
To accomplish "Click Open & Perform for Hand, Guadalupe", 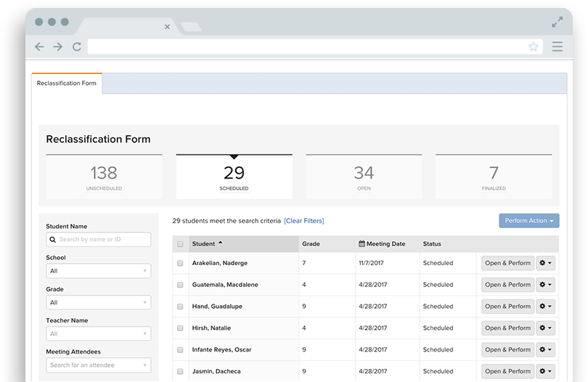I will pyautogui.click(x=507, y=306).
